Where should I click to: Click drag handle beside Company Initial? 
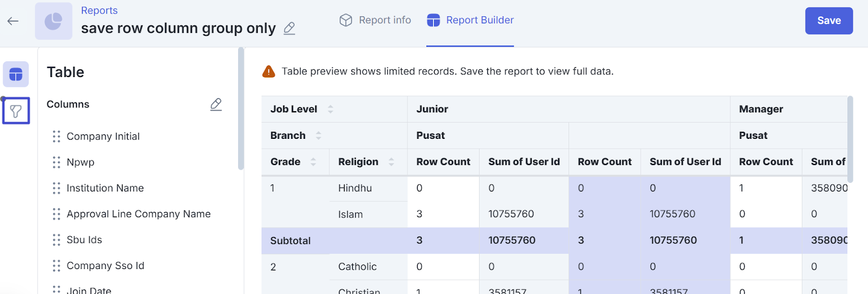click(56, 137)
